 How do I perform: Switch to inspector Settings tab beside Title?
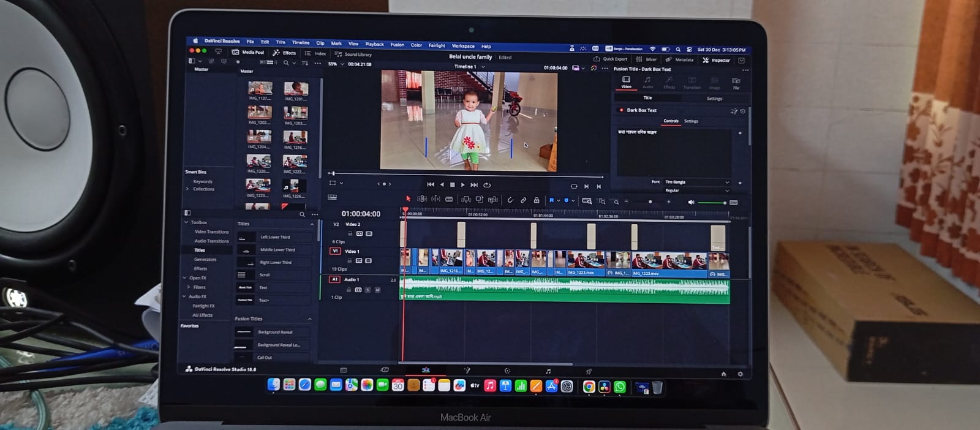(x=714, y=99)
